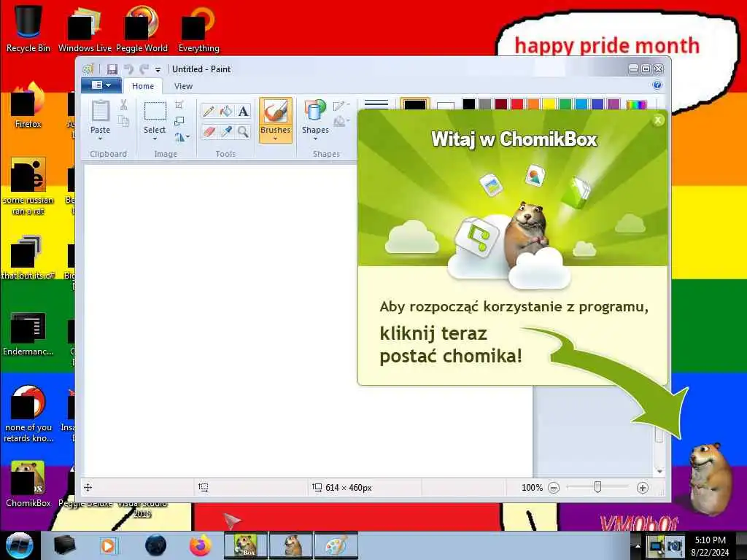747x560 pixels.
Task: Click inside the white Paint canvas
Action: 220,320
